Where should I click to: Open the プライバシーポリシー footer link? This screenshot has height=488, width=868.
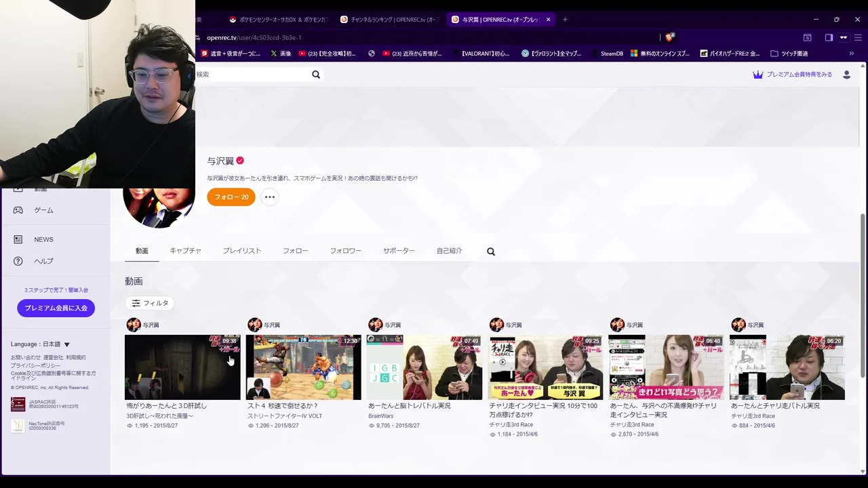(x=35, y=365)
